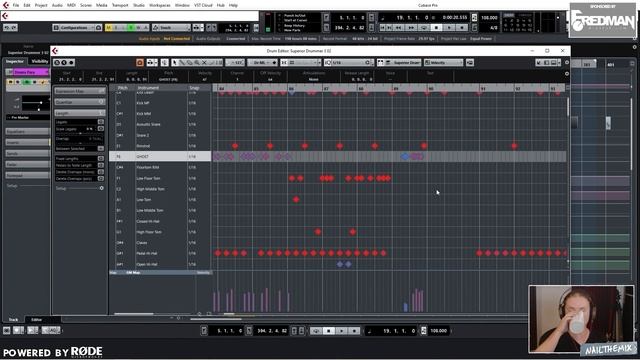Open the Velocity controller dropdown
Screen dimensions: 640x360
[444, 62]
